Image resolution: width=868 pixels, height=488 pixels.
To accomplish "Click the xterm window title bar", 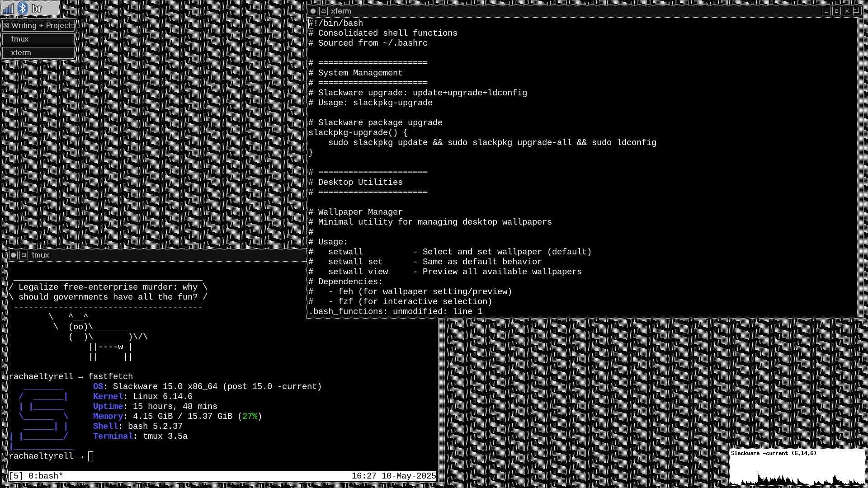I will click(x=565, y=11).
